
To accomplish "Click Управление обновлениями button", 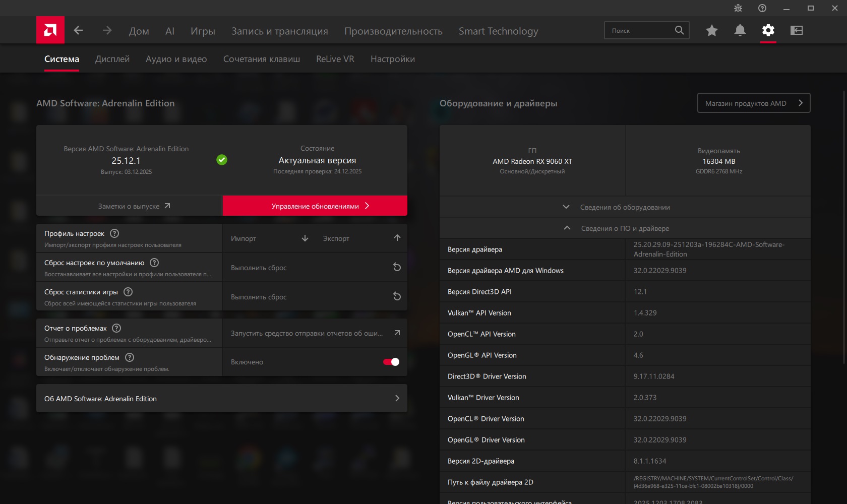I will click(x=315, y=206).
